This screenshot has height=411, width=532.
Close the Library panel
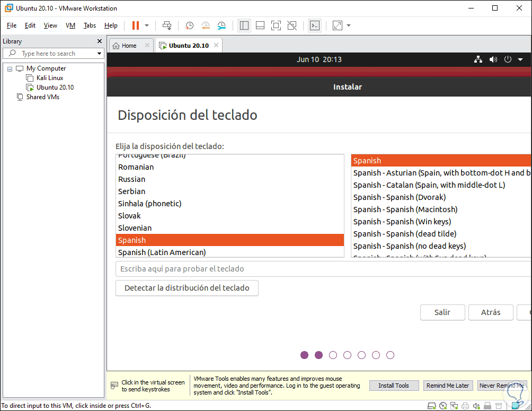(100, 41)
